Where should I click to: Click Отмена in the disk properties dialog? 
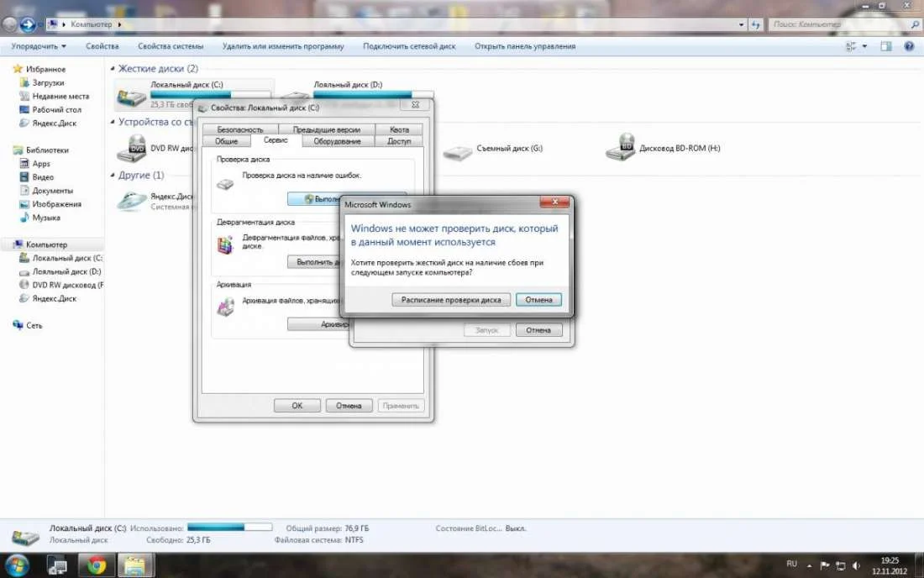349,406
